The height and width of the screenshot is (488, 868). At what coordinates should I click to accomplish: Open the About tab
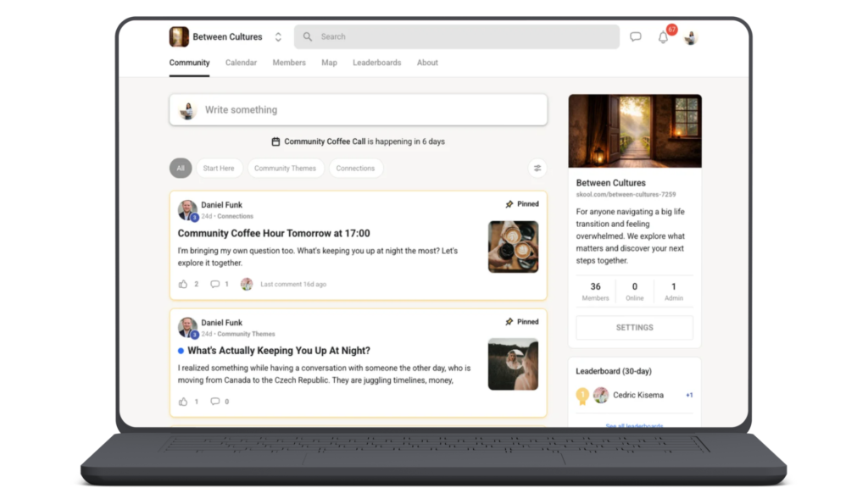point(427,63)
